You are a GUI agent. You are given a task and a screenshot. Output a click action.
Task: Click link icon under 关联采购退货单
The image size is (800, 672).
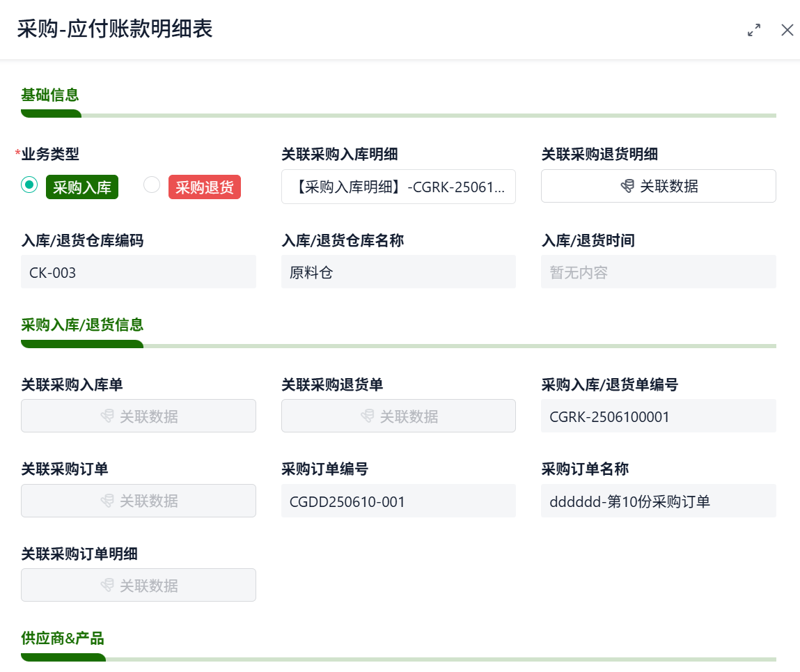pos(367,416)
